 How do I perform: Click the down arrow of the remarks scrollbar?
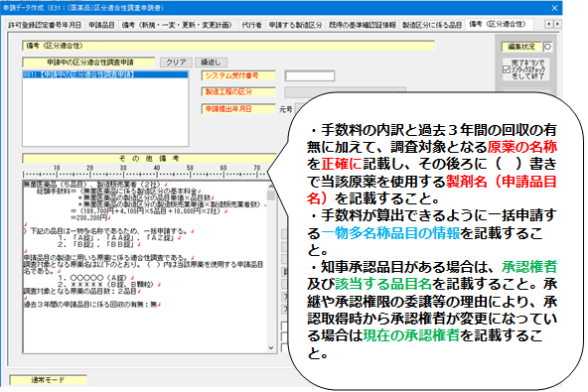pyautogui.click(x=271, y=347)
